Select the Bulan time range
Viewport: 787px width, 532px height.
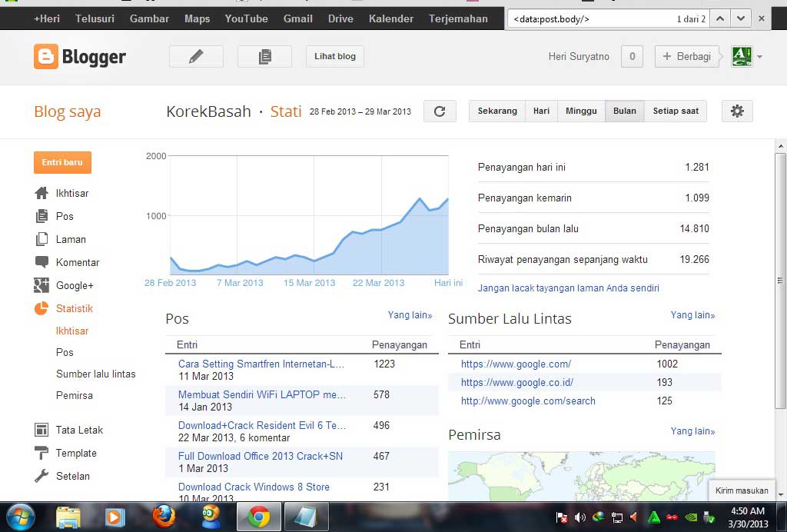(624, 111)
